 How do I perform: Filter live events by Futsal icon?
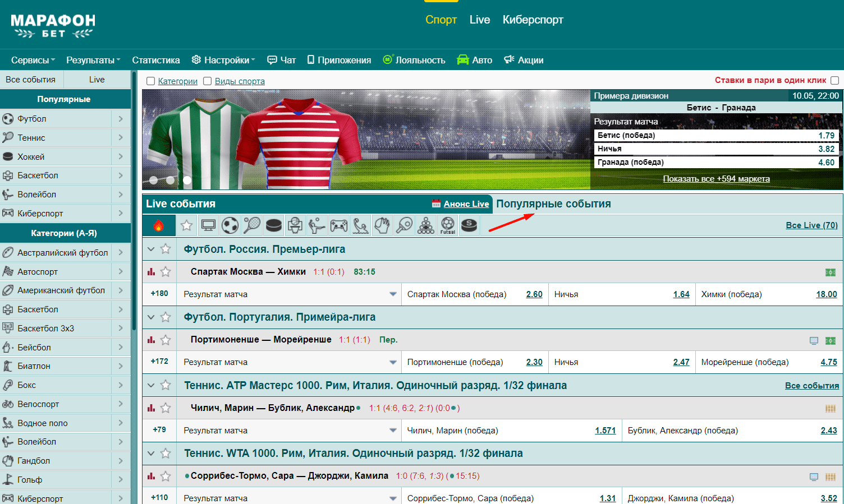[447, 225]
